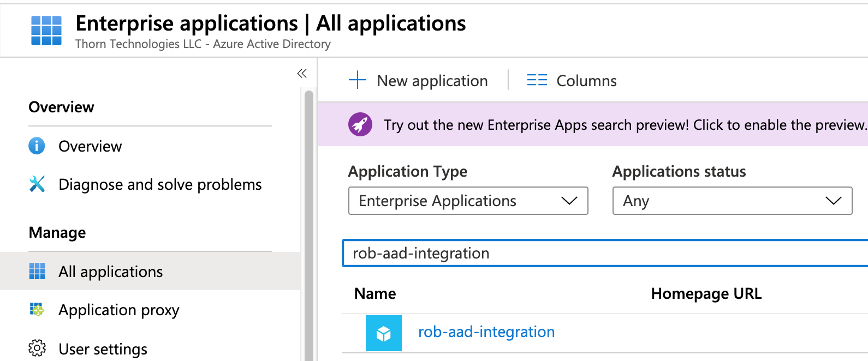Collapse the sidebar with the double chevron
868x361 pixels.
tap(302, 73)
